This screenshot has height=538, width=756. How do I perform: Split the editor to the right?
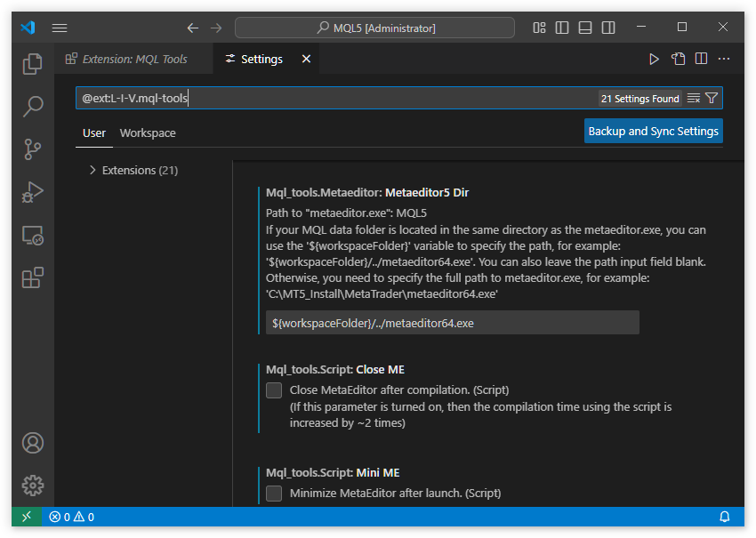point(701,59)
